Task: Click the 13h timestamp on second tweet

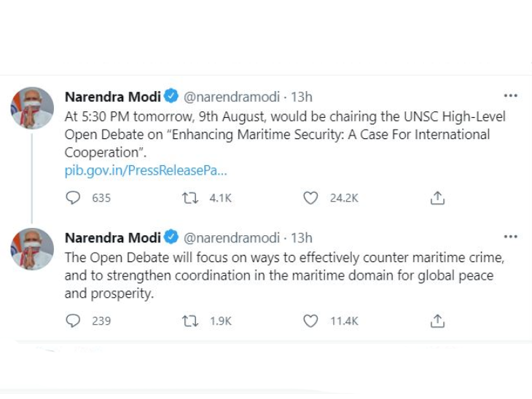Action: pyautogui.click(x=302, y=238)
